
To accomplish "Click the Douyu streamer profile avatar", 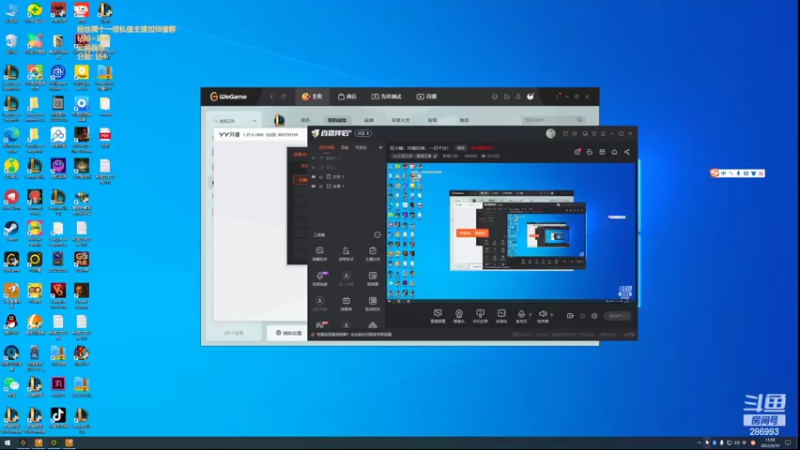I will [551, 133].
